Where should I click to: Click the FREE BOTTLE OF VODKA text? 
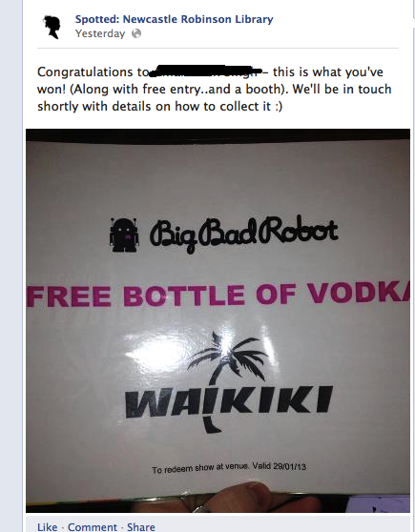tap(218, 295)
